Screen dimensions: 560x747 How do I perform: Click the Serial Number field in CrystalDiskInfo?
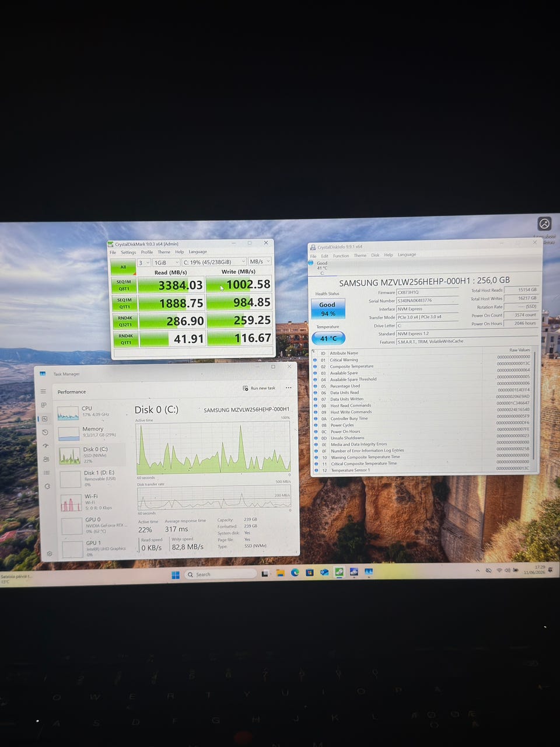pos(427,301)
